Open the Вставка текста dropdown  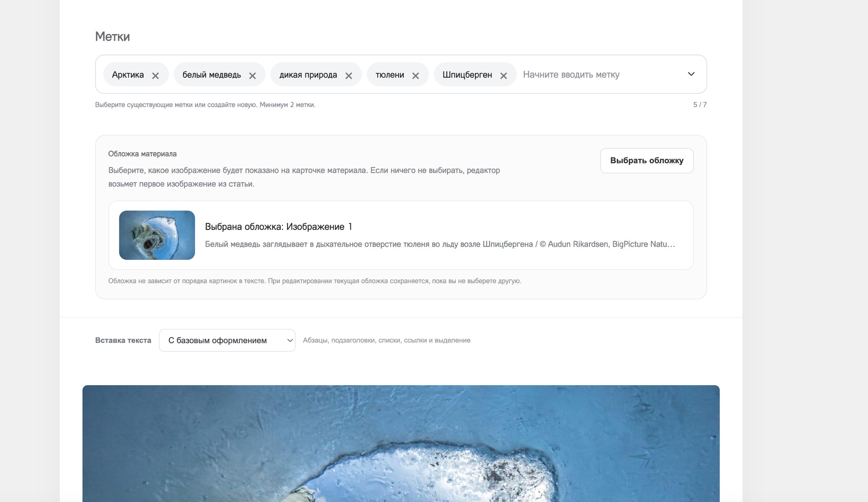[x=227, y=340]
